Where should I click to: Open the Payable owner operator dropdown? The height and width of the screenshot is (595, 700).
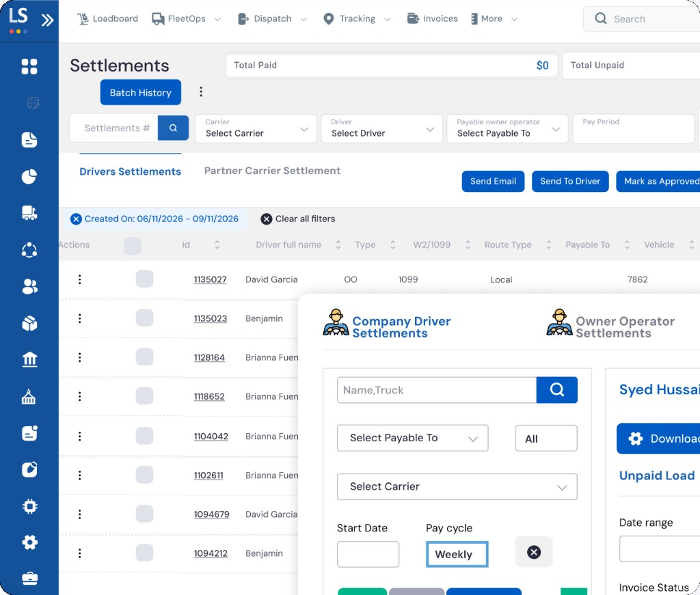click(x=508, y=128)
